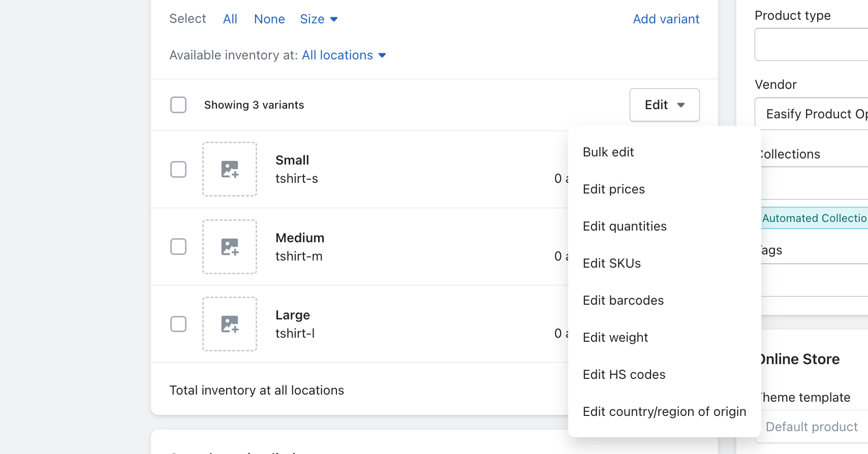Select Edit barcodes from the menu
Image resolution: width=868 pixels, height=454 pixels.
[x=623, y=301]
